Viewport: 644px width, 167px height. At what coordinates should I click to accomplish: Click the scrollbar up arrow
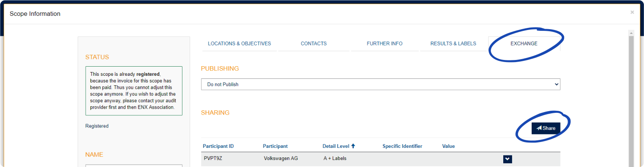coord(631,32)
